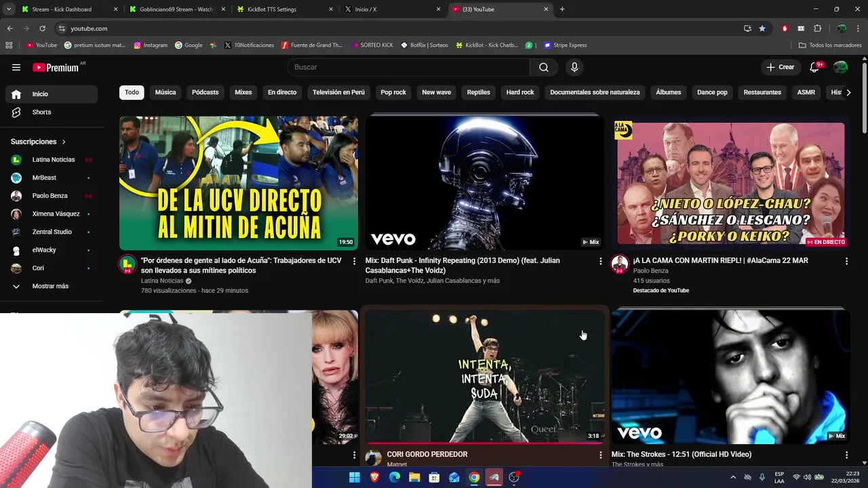
Task: Click the YouTube Premium logo
Action: coord(55,67)
